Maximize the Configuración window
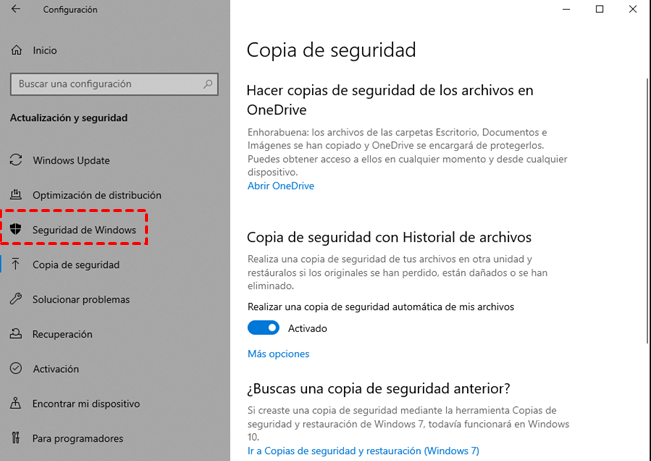651x461 pixels. coord(600,10)
